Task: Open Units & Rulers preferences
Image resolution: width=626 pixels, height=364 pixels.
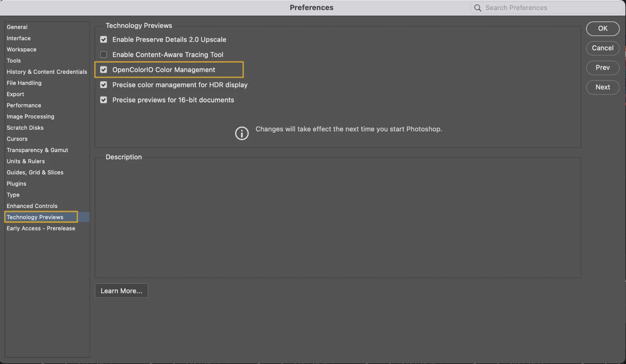Action: click(26, 161)
